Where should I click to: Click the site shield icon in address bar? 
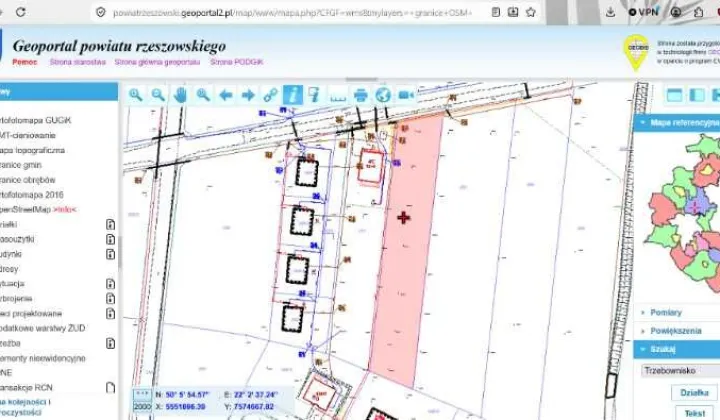click(x=101, y=12)
